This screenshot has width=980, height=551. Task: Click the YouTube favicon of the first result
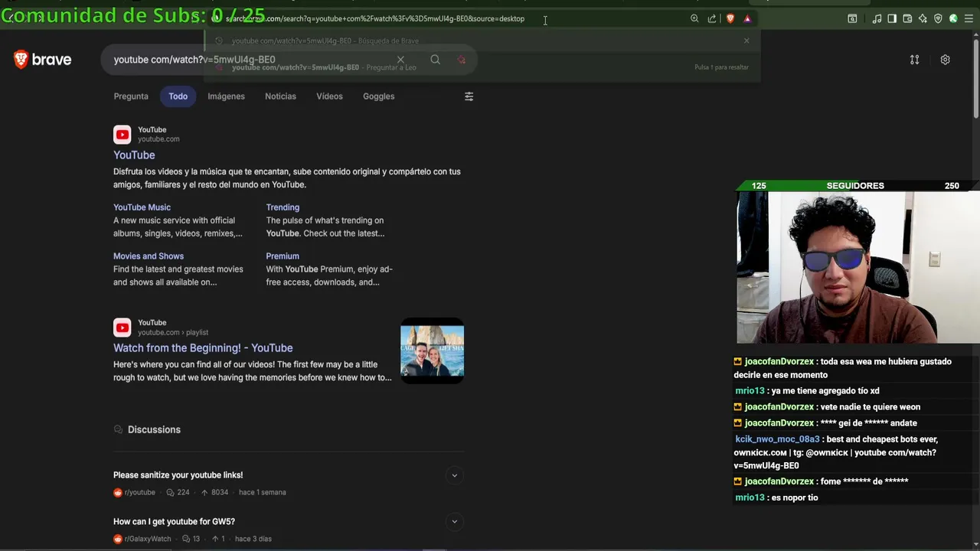click(122, 135)
